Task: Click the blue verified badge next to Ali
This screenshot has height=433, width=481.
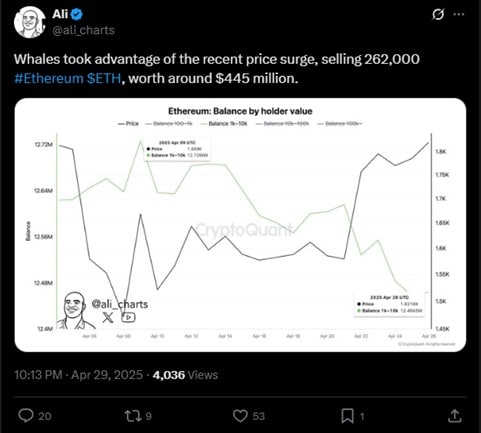Action: [77, 14]
